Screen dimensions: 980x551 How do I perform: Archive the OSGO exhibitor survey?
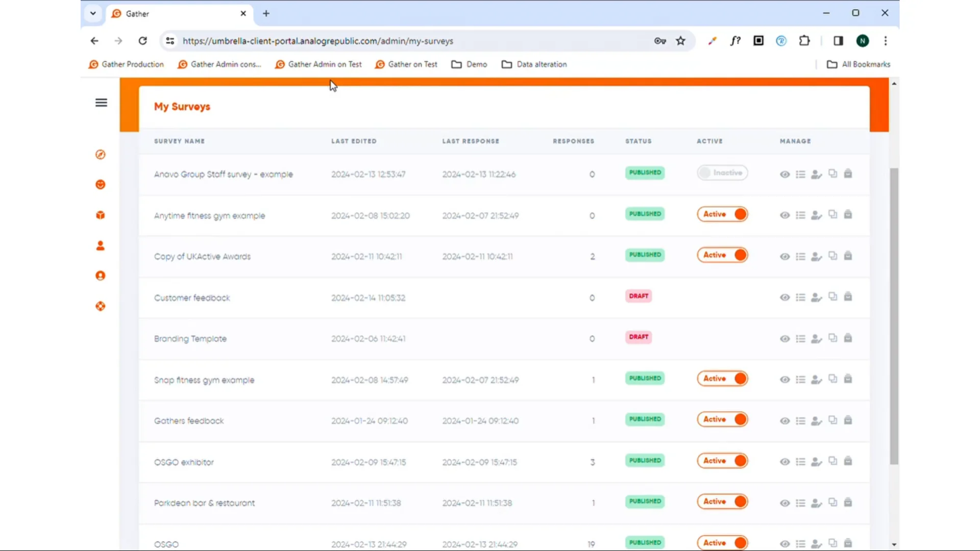[x=848, y=461]
